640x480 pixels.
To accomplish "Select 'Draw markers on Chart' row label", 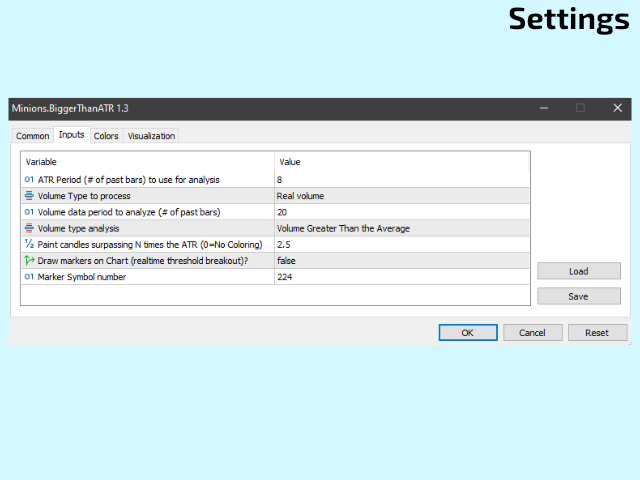I will click(x=143, y=260).
